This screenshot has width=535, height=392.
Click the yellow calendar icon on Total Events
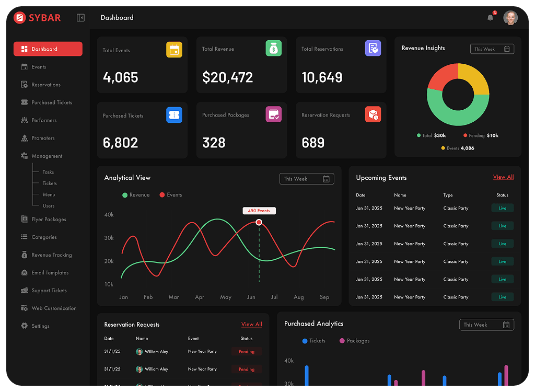[x=174, y=50]
